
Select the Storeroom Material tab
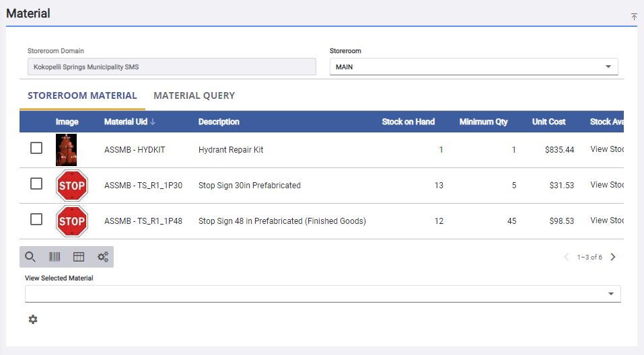click(82, 95)
